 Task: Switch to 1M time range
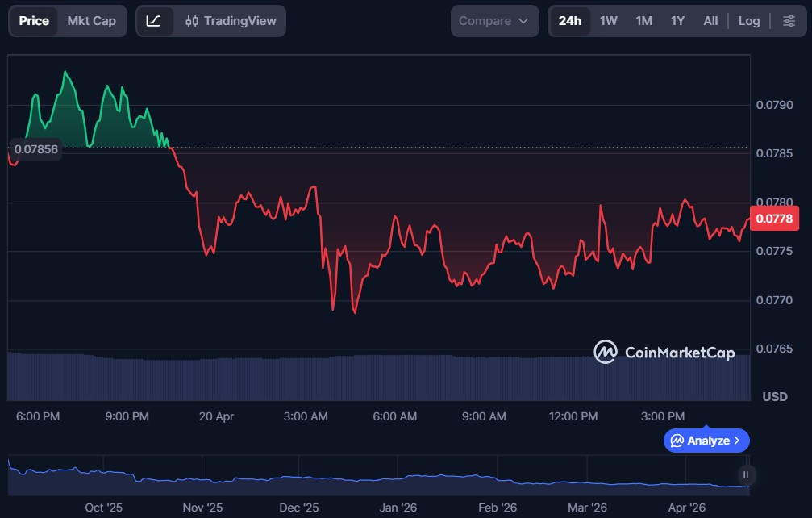coord(643,21)
